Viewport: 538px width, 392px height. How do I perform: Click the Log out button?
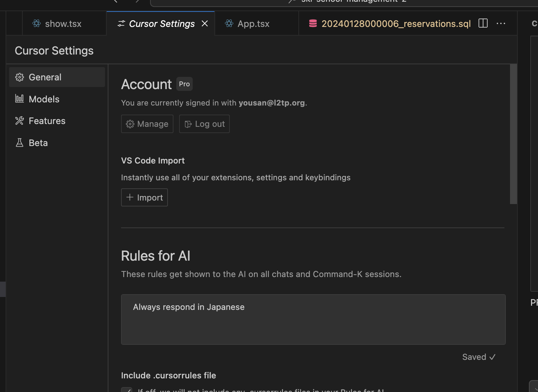204,124
